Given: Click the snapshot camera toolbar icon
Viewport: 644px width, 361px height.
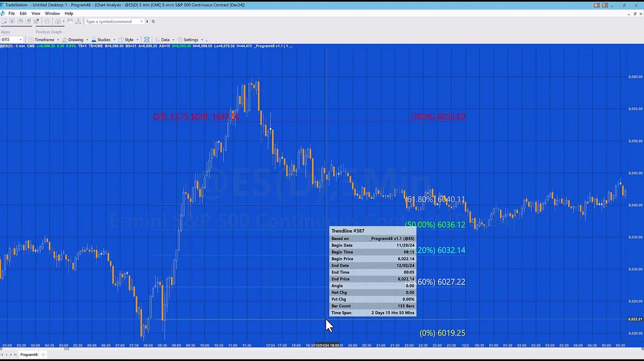Looking at the screenshot, I should (58, 22).
